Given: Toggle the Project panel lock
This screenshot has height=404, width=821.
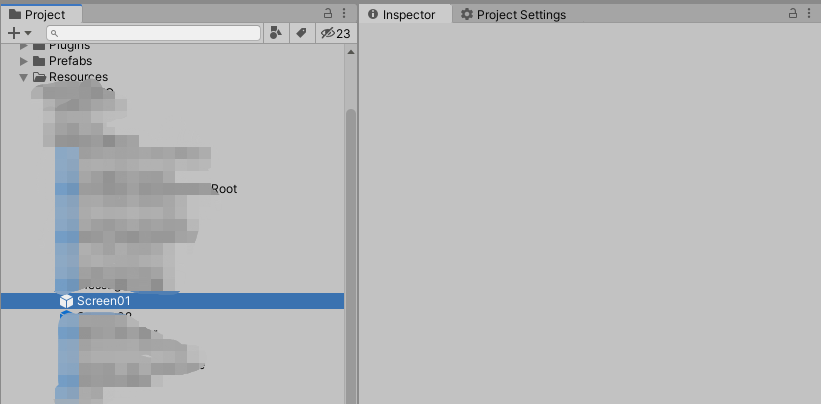Looking at the screenshot, I should (328, 13).
